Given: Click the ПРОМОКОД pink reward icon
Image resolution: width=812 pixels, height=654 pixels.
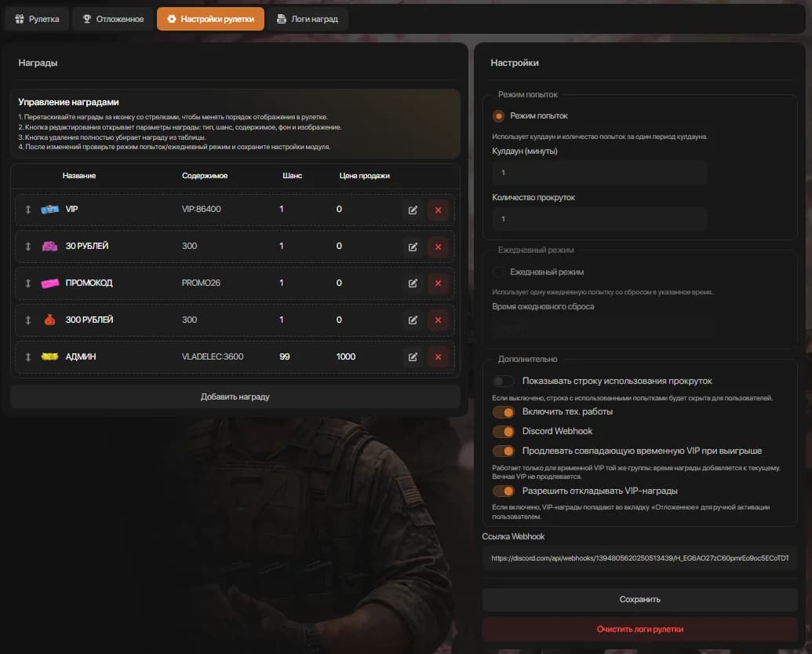Looking at the screenshot, I should (x=49, y=283).
